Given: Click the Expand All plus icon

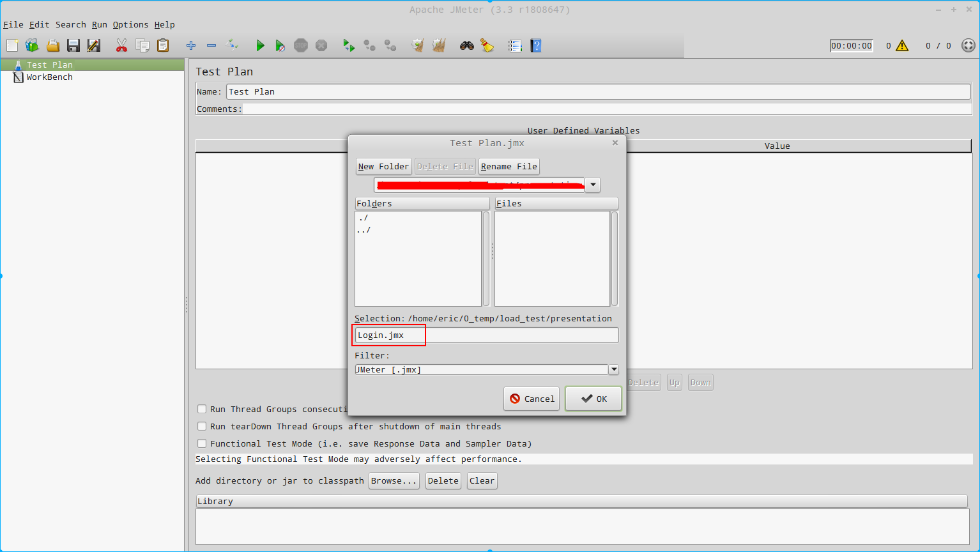Looking at the screenshot, I should pyautogui.click(x=191, y=45).
